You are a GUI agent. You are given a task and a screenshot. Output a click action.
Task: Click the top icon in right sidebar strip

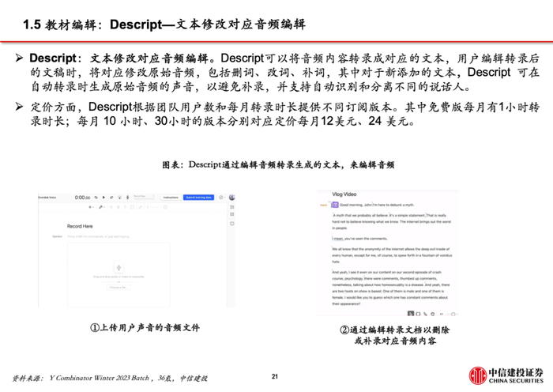232,207
